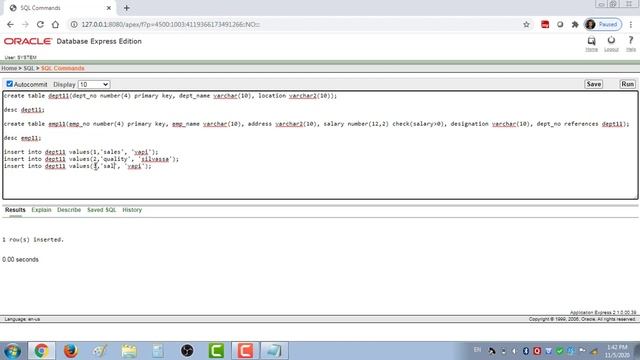Close the SQL Commands browser tab

[109, 8]
